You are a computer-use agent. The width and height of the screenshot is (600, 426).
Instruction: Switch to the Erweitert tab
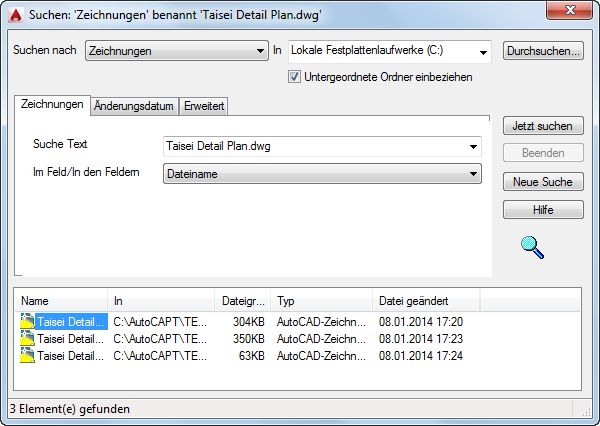tap(204, 106)
